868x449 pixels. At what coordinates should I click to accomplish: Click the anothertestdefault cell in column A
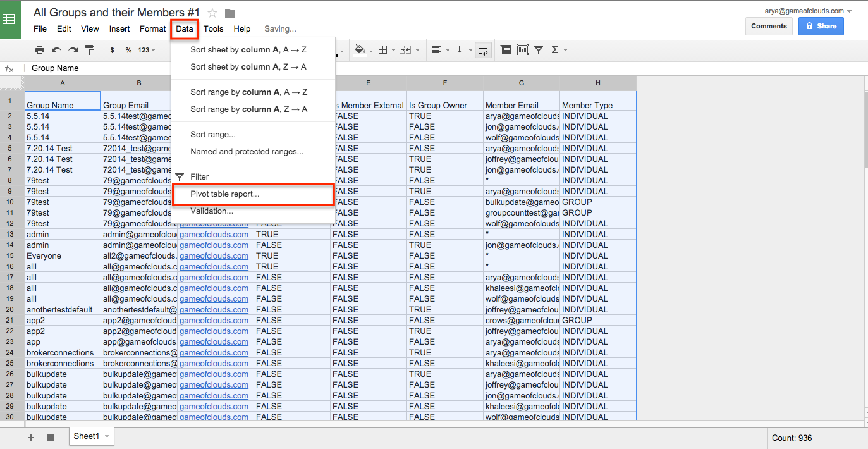click(x=63, y=309)
